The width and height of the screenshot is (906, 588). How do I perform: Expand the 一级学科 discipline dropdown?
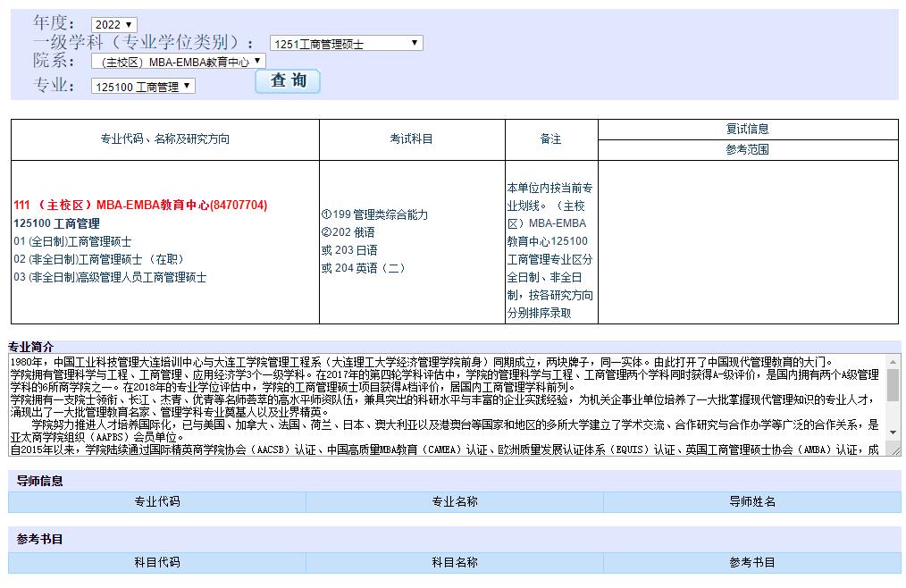pos(347,41)
